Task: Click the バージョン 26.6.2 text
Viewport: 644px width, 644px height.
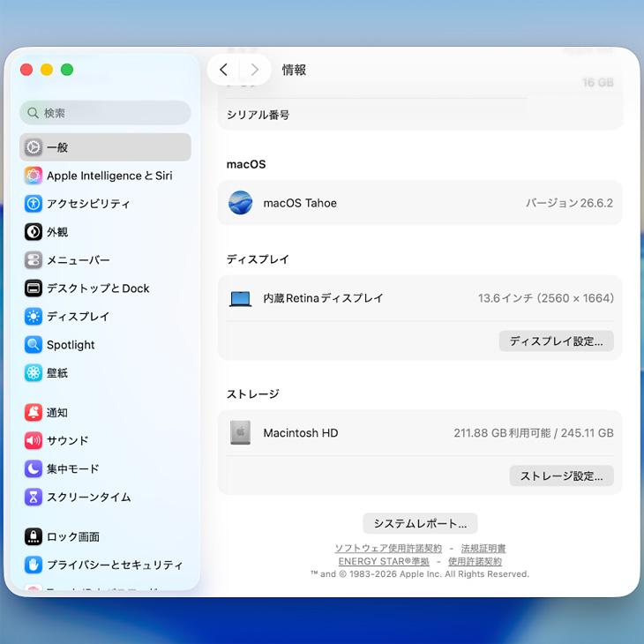Action: coord(569,203)
